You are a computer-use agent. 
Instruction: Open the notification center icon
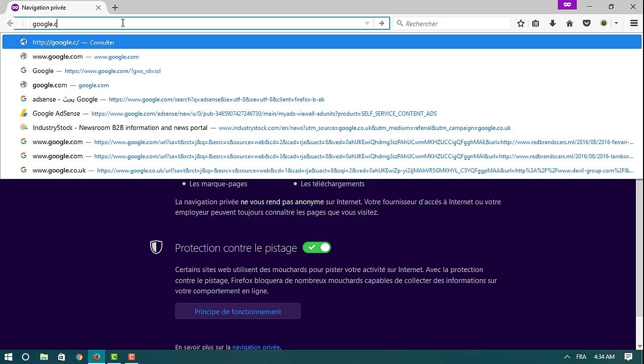tap(628, 357)
